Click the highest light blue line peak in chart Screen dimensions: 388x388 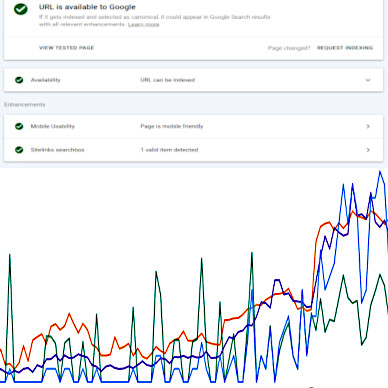click(x=380, y=172)
